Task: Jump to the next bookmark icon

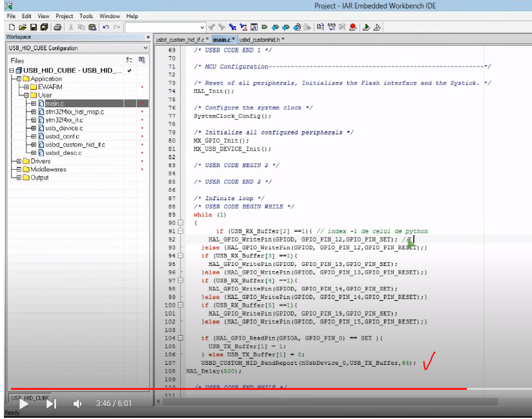Action: 286,27
